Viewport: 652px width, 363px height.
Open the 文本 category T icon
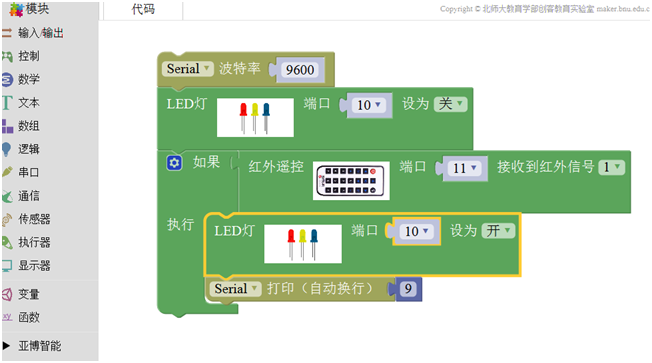pyautogui.click(x=7, y=103)
